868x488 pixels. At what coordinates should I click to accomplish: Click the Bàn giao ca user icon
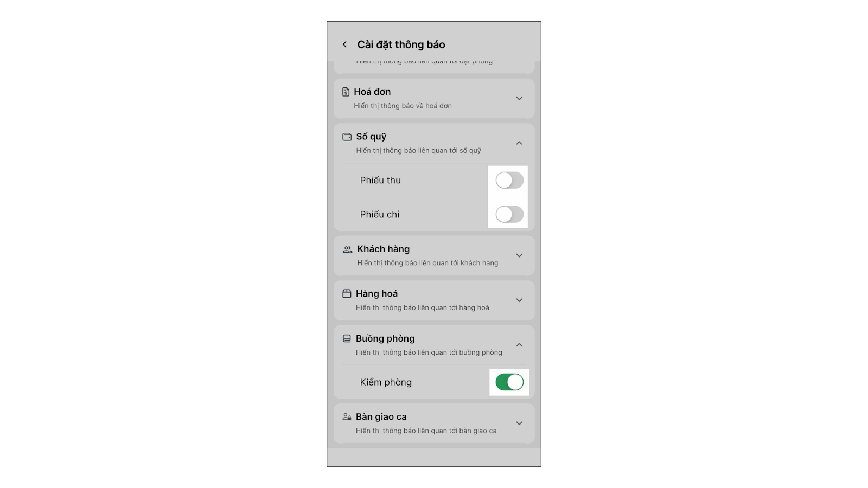(347, 416)
